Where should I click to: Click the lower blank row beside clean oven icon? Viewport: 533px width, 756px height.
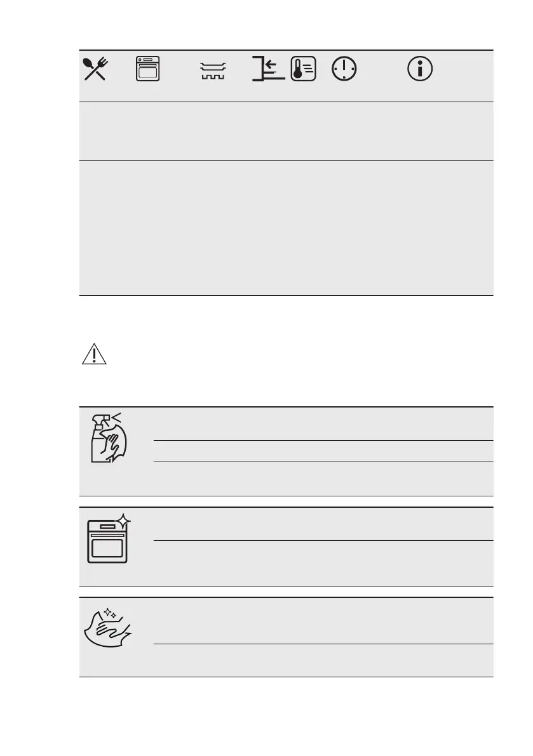pos(323,564)
